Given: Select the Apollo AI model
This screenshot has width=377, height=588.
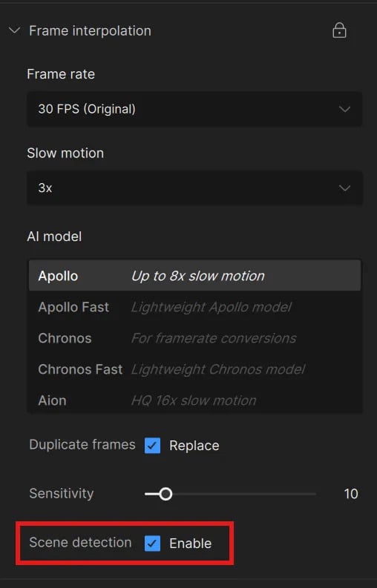Looking at the screenshot, I should point(194,276).
